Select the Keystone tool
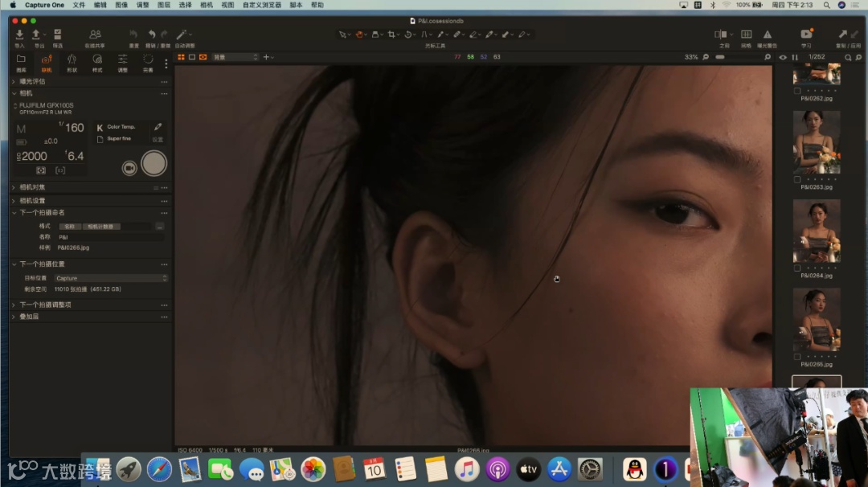 pyautogui.click(x=424, y=35)
